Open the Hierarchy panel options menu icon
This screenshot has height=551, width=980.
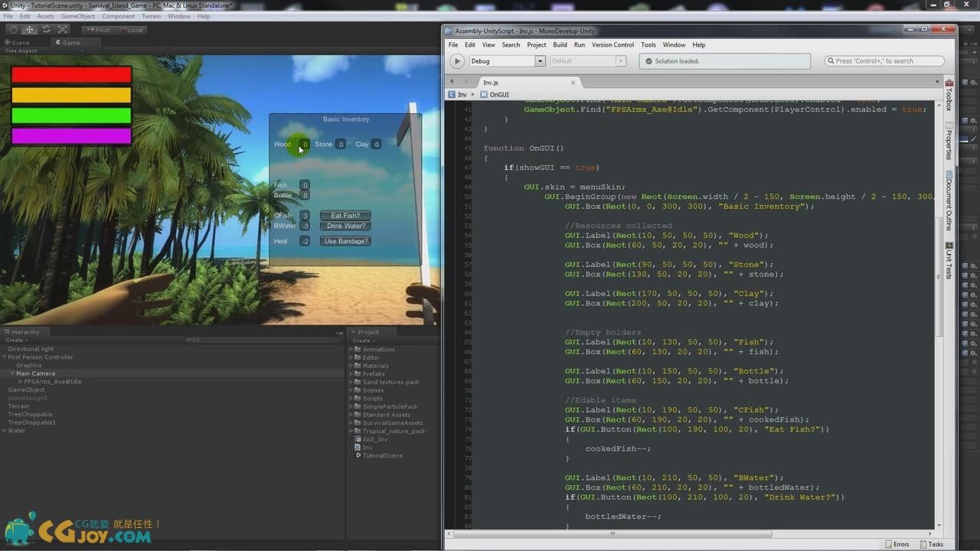tap(339, 332)
